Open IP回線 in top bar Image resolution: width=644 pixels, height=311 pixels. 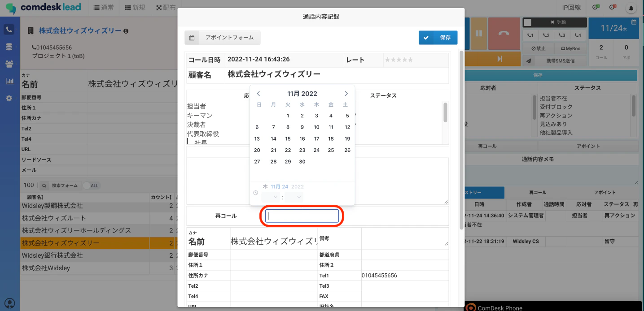click(571, 8)
